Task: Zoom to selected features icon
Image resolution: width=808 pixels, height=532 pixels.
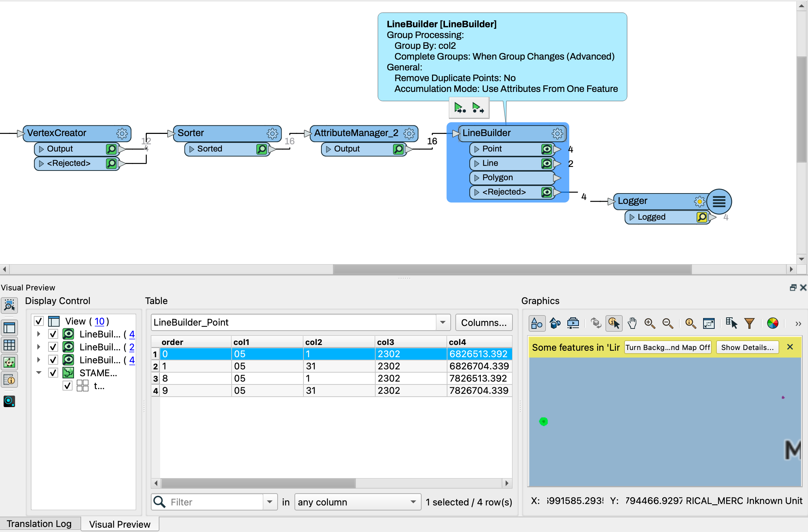Action: click(x=690, y=323)
